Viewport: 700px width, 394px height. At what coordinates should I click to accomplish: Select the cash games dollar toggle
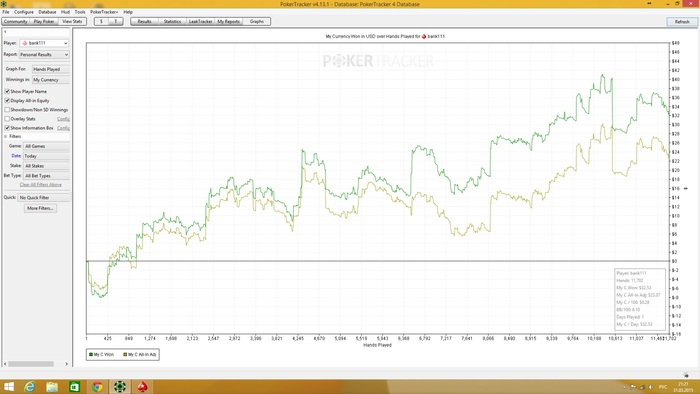click(x=101, y=21)
